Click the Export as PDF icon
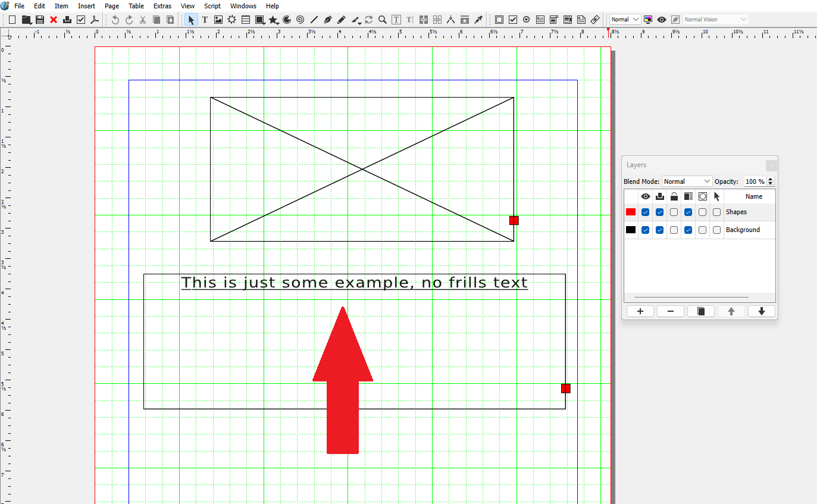This screenshot has width=817, height=504. [x=94, y=20]
